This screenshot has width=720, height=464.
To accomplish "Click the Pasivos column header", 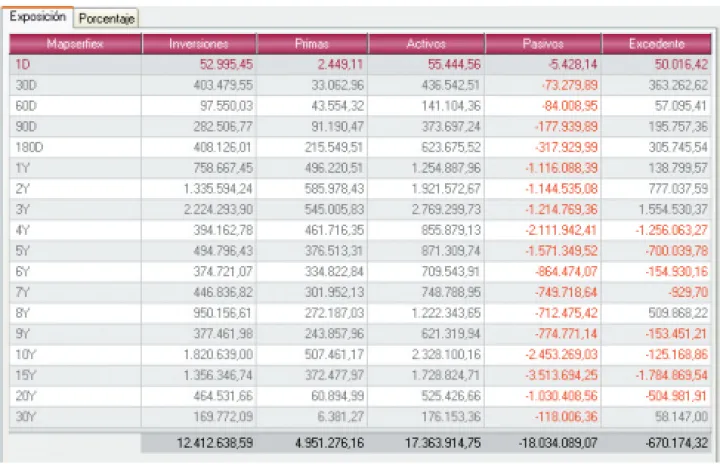I will 543,44.
